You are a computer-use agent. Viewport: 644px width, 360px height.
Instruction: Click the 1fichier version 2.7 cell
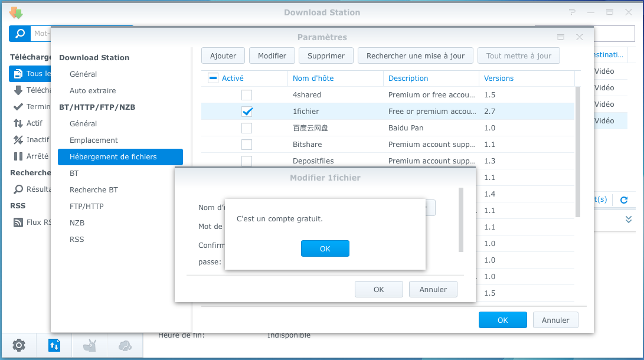tap(489, 111)
